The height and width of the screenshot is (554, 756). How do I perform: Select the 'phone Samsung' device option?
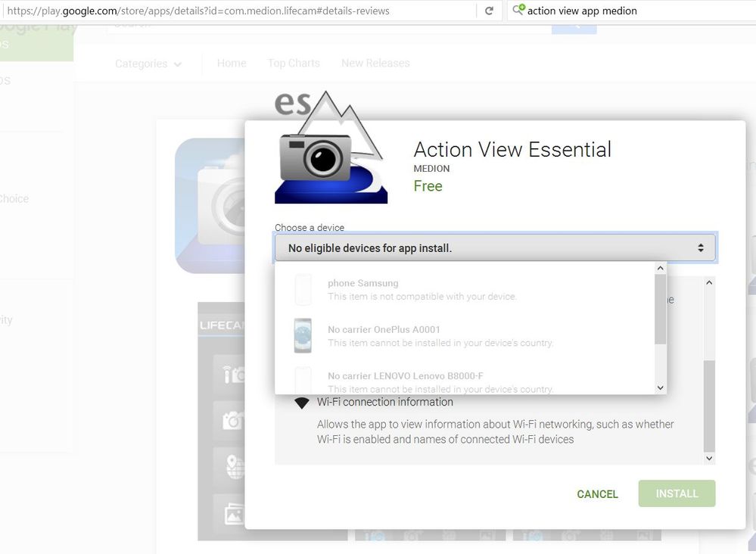(x=465, y=289)
